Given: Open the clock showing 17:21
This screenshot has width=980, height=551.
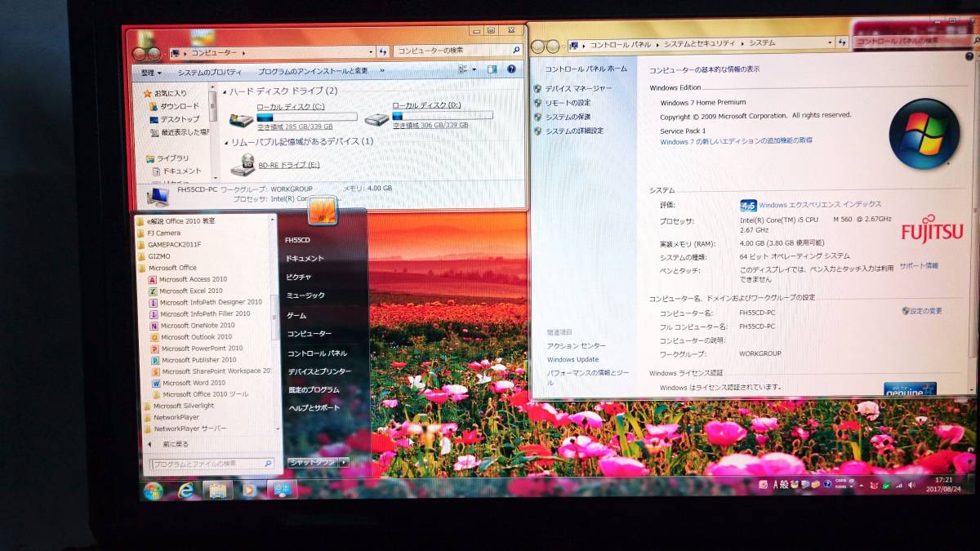Looking at the screenshot, I should pos(943,485).
